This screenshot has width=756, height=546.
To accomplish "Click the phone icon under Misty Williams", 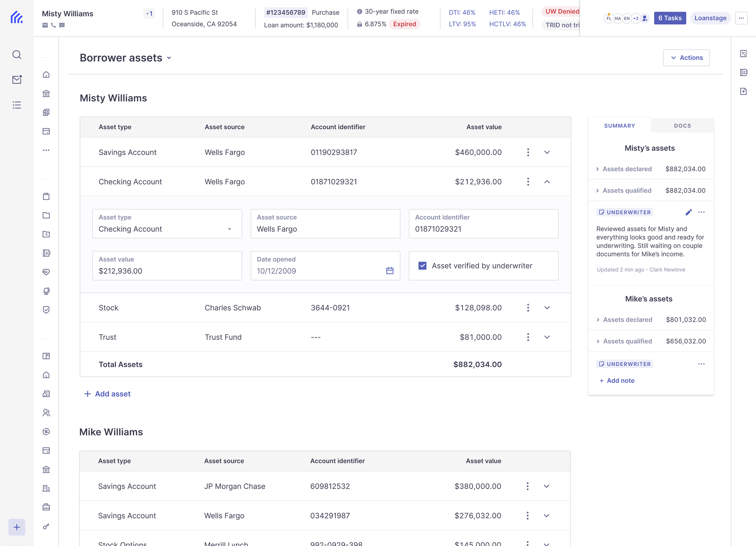I will [x=53, y=25].
